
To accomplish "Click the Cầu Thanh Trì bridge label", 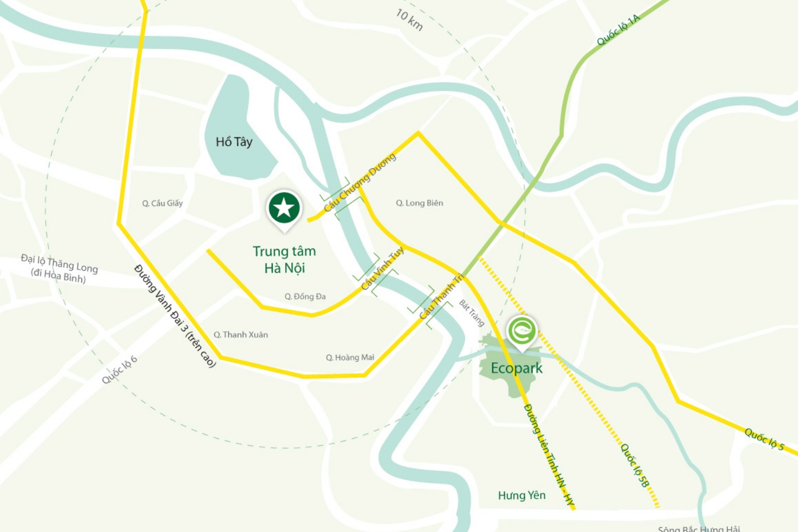I will (442, 296).
